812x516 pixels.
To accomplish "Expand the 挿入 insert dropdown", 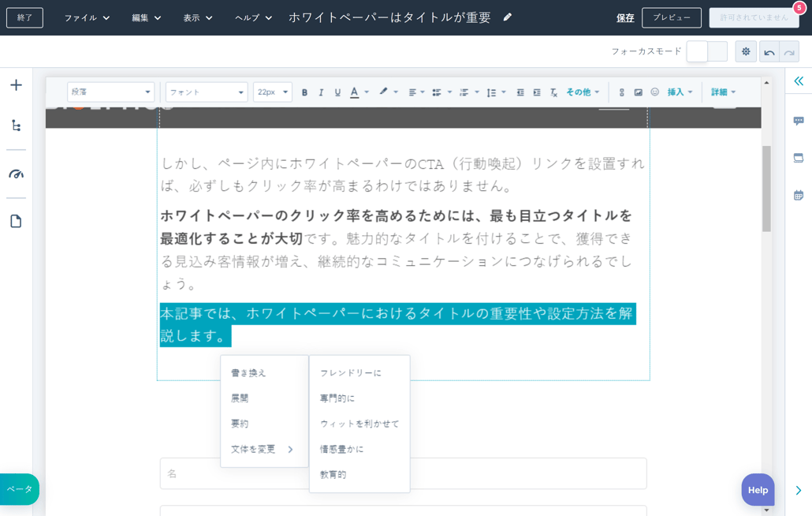I will (x=680, y=92).
